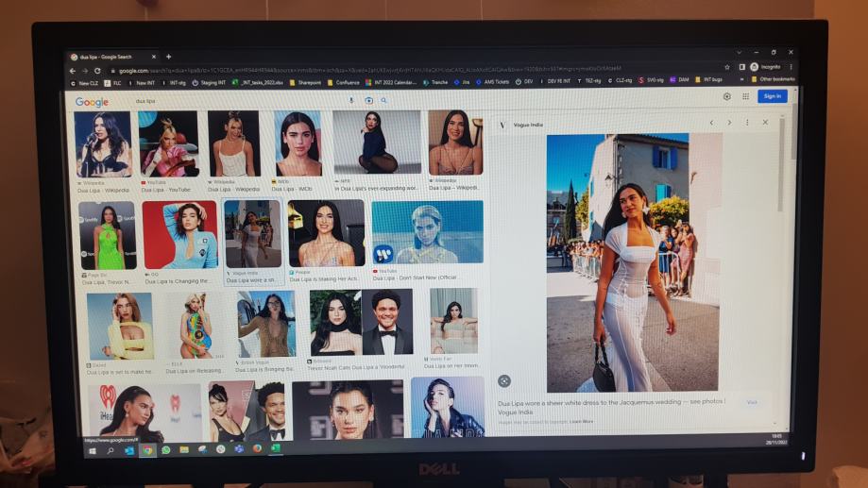Image resolution: width=868 pixels, height=488 pixels.
Task: Open the 'New CLZ' bookmark
Action: [x=85, y=83]
